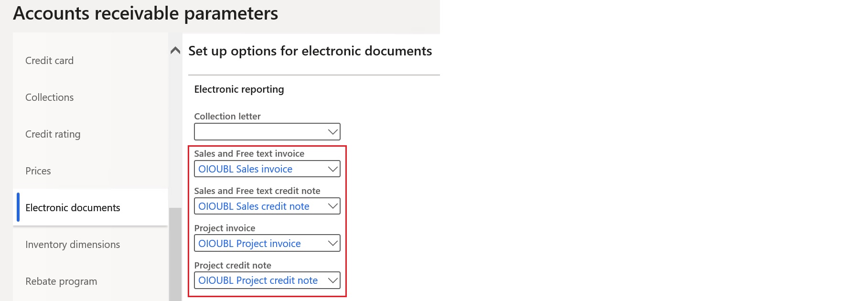Click the Accounts receivable parameters title

pos(146,13)
